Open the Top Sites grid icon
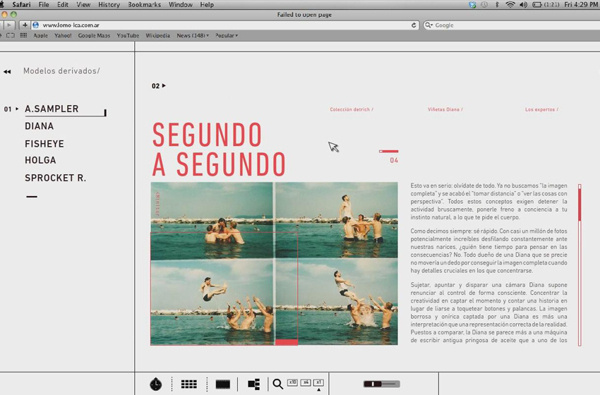600x395 pixels. (23, 36)
